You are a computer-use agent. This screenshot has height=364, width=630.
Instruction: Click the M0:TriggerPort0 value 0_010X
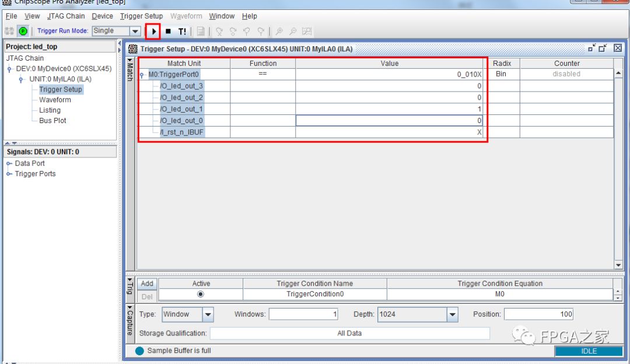pos(469,74)
